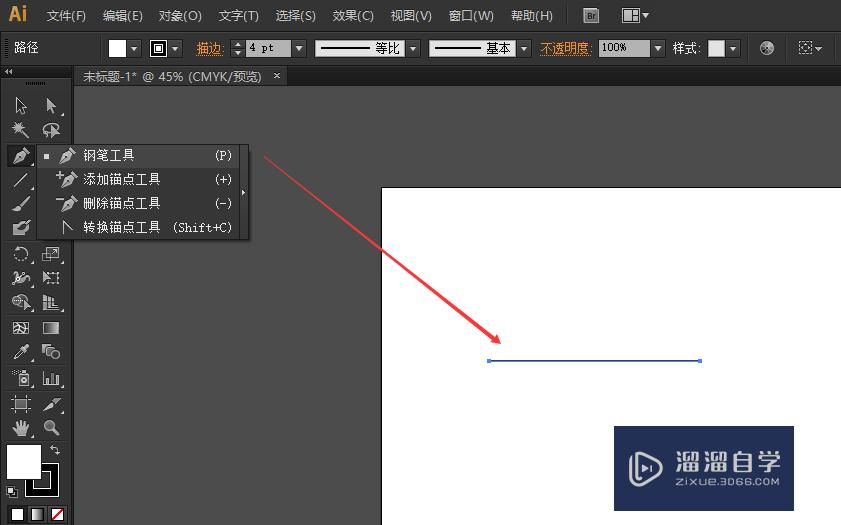Select the Warp tool

(x=21, y=278)
